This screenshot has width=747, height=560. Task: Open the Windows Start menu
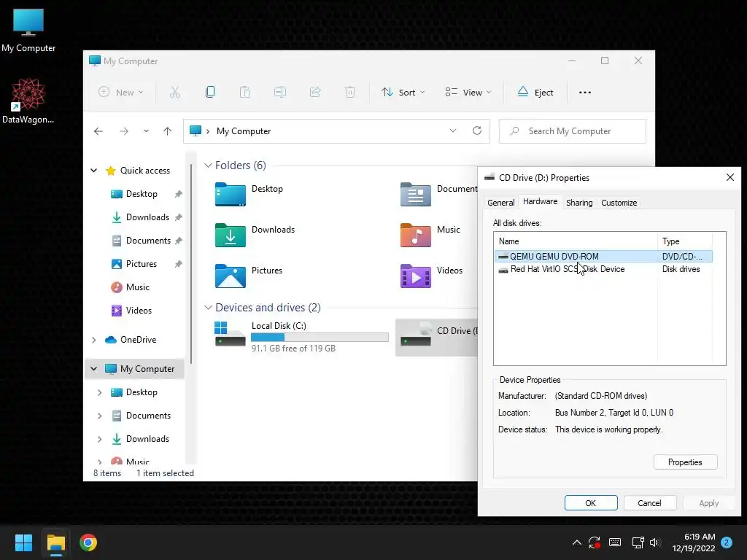coord(23,542)
